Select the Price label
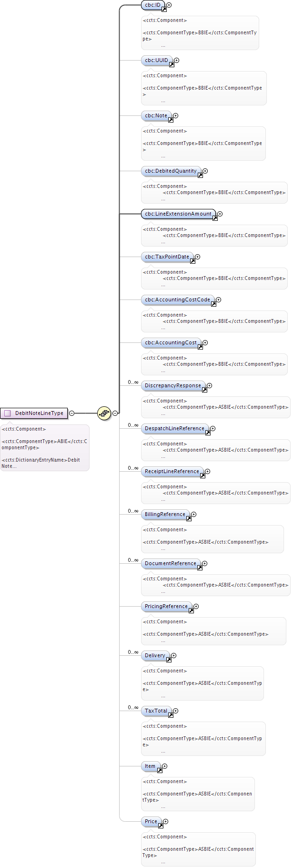The height and width of the screenshot is (868, 294). (151, 821)
